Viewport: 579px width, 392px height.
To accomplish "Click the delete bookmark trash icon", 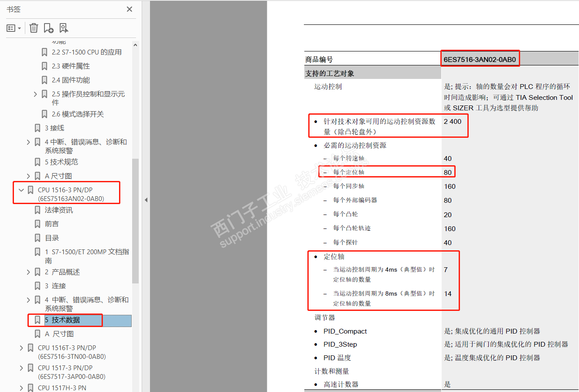I will 34,28.
